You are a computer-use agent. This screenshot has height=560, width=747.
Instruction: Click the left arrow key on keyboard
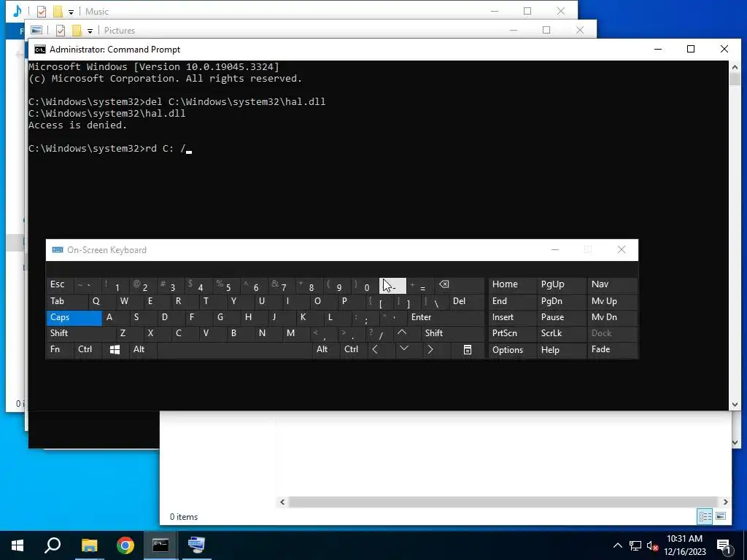(376, 349)
